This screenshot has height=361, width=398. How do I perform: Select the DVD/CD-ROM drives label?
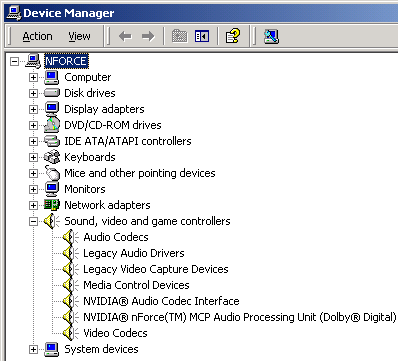tap(113, 125)
